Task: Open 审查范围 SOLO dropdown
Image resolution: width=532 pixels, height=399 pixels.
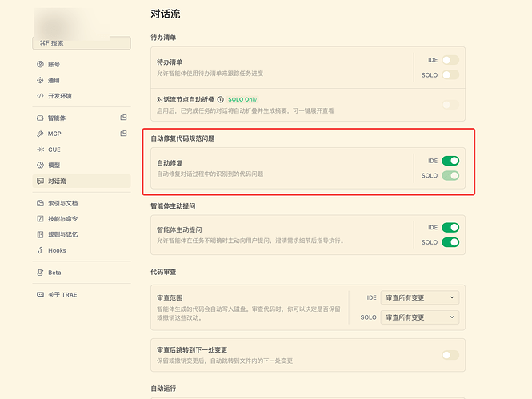Action: click(420, 317)
